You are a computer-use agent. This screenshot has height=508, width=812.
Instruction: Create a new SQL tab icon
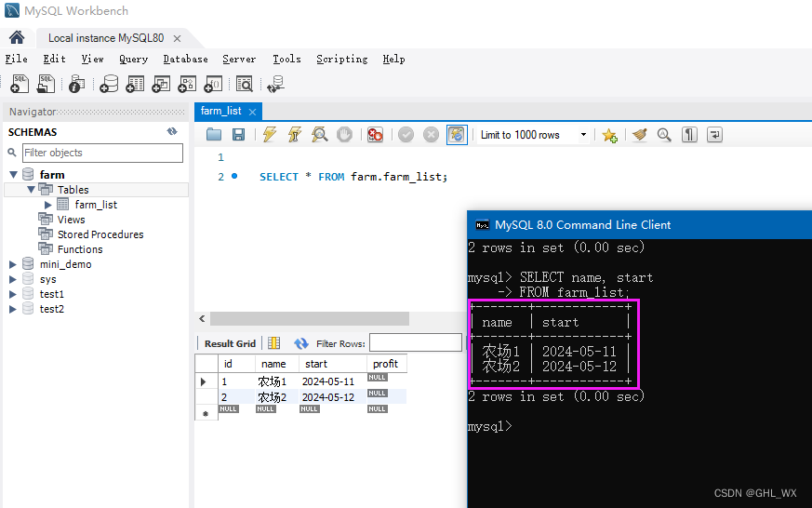[x=20, y=84]
